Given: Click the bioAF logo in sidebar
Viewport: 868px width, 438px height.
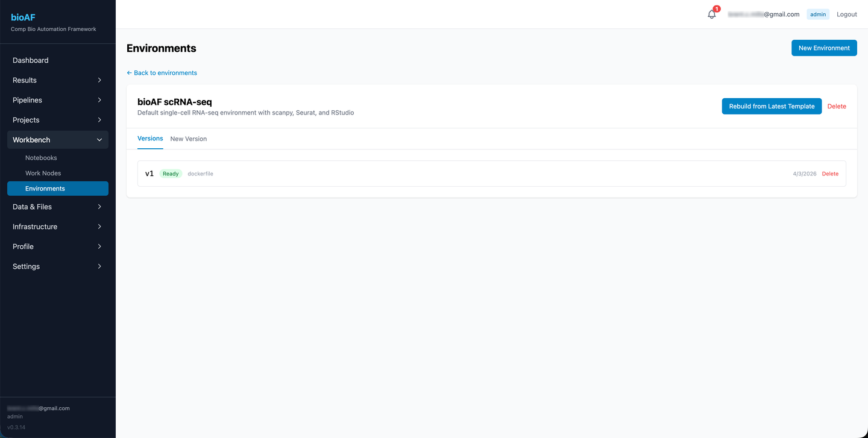Looking at the screenshot, I should 23,17.
